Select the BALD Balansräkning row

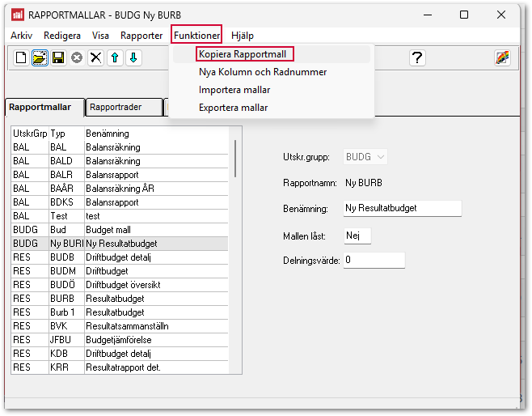click(120, 161)
